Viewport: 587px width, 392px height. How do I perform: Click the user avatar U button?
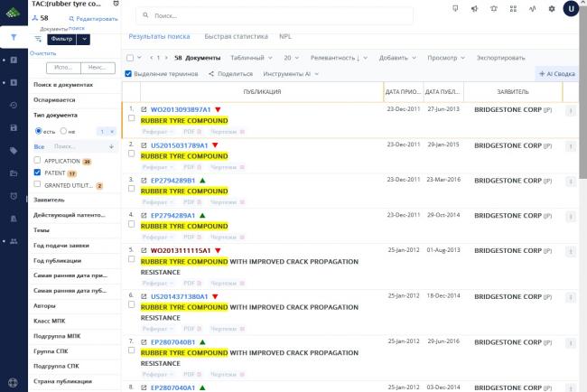571,9
